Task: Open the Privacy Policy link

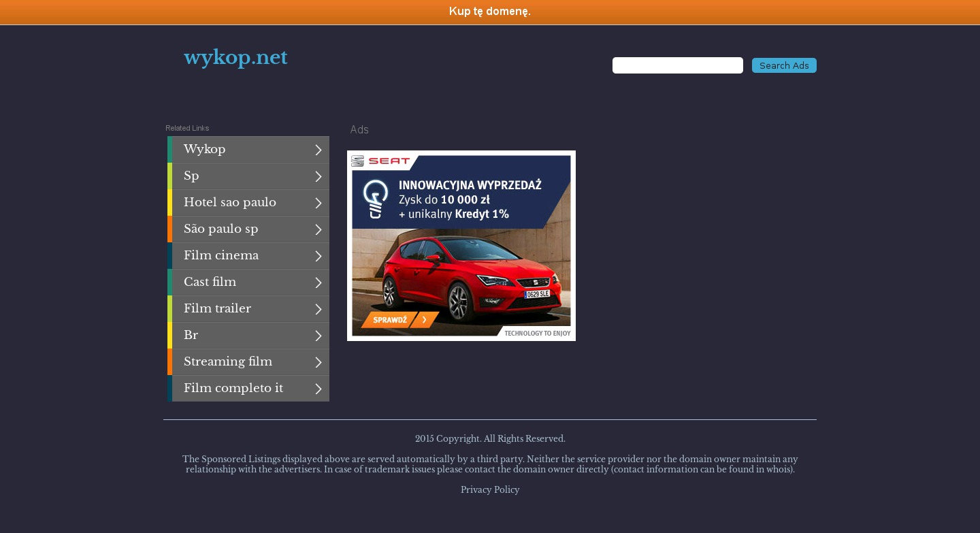Action: coord(490,490)
